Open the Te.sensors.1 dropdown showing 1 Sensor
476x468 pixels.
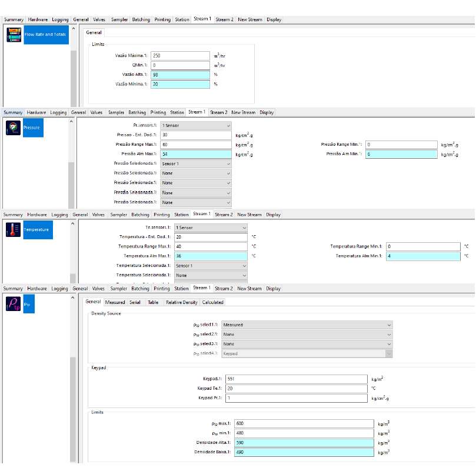pos(211,228)
